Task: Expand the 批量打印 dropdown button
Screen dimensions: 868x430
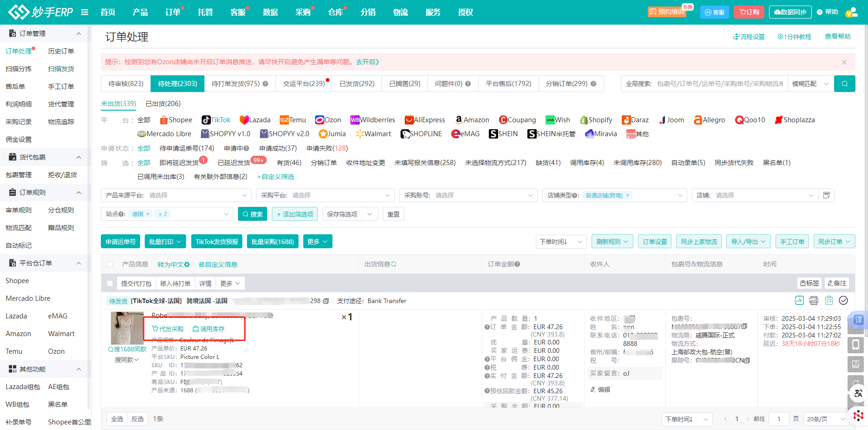Action: point(165,242)
